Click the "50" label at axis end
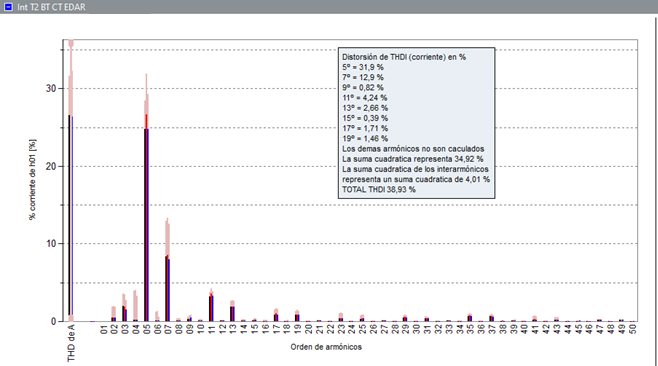This screenshot has width=658, height=366. click(x=633, y=329)
